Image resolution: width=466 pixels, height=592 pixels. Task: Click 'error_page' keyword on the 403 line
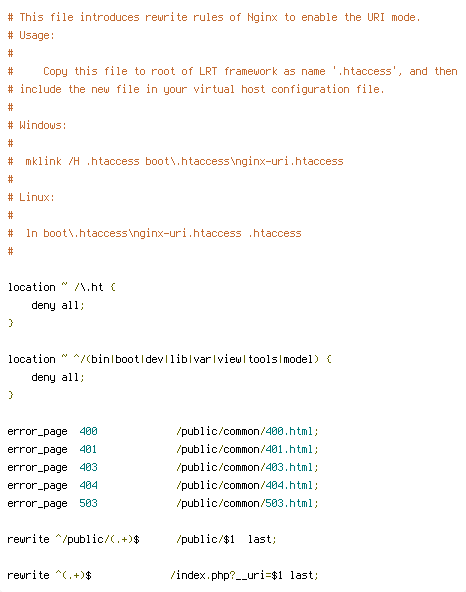37,468
